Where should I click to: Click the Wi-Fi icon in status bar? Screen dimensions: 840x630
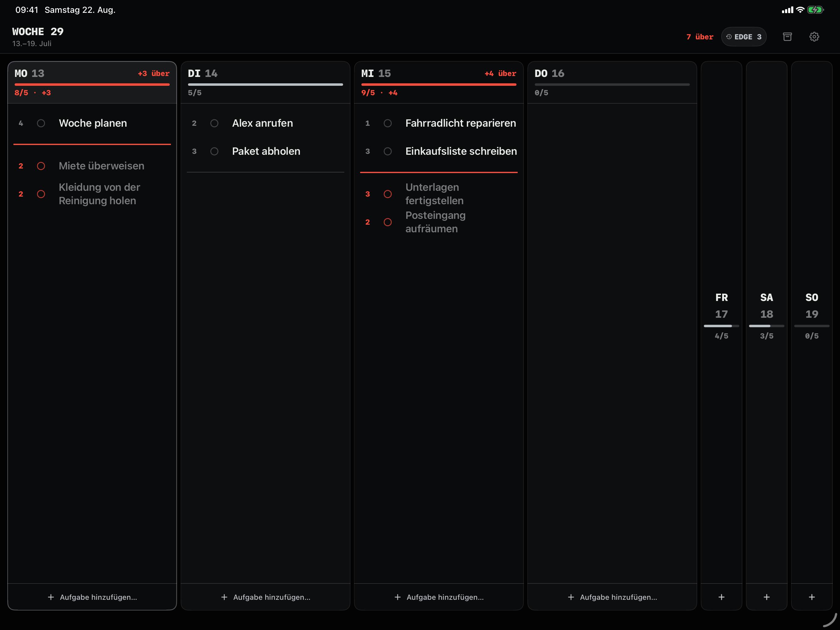click(800, 10)
